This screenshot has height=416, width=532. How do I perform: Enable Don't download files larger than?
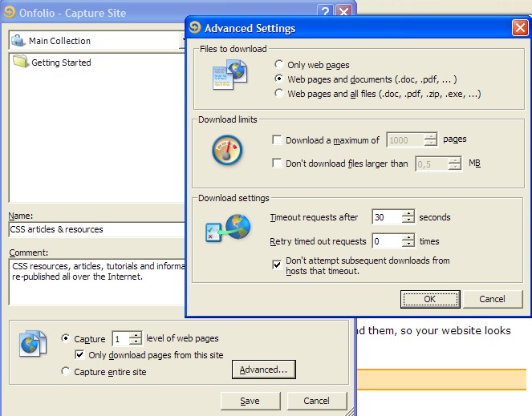277,164
